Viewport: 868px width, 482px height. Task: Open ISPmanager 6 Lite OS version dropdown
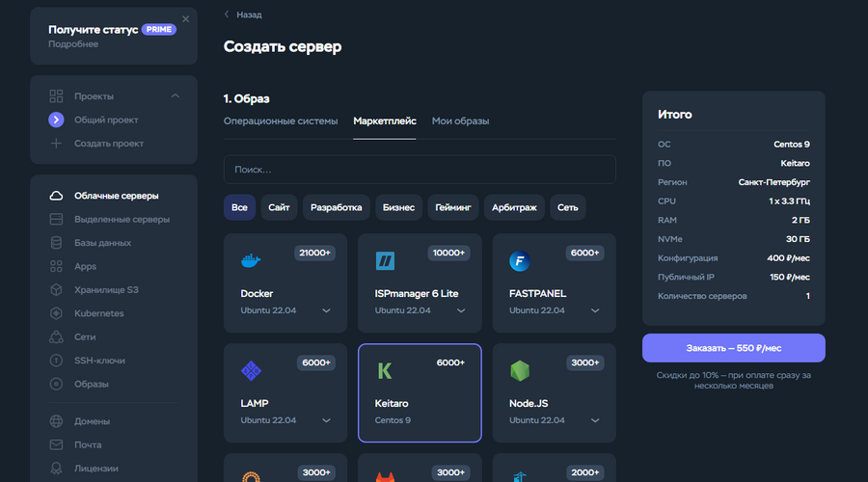click(461, 310)
